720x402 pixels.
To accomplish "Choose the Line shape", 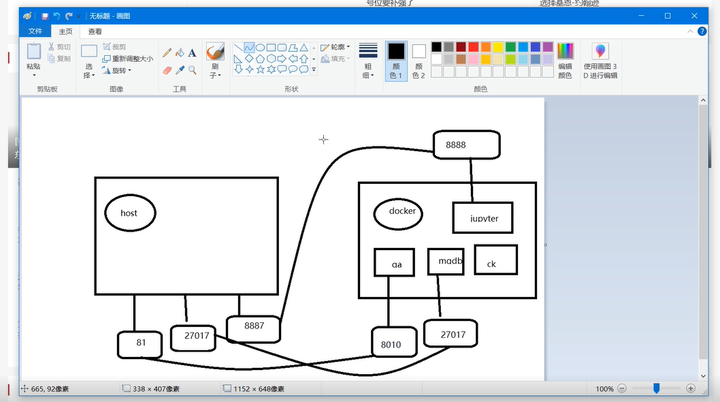I will 238,48.
